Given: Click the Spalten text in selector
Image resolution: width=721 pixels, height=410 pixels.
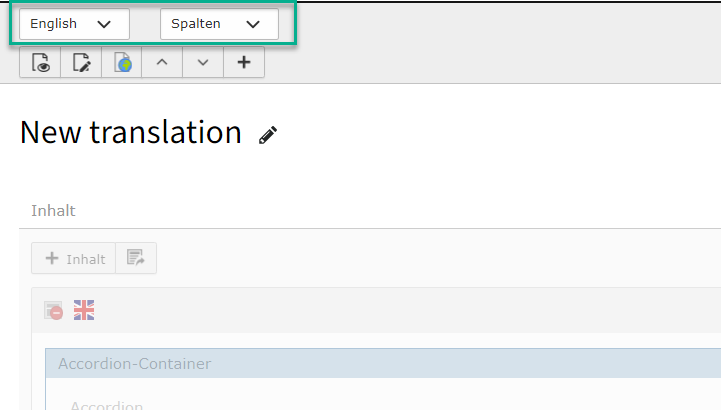Looking at the screenshot, I should click(x=195, y=24).
